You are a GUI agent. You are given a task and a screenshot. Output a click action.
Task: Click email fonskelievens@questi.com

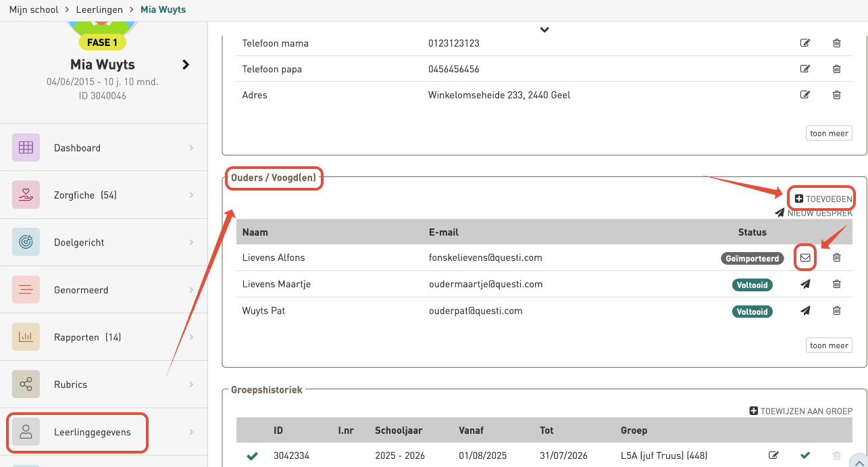pos(485,257)
